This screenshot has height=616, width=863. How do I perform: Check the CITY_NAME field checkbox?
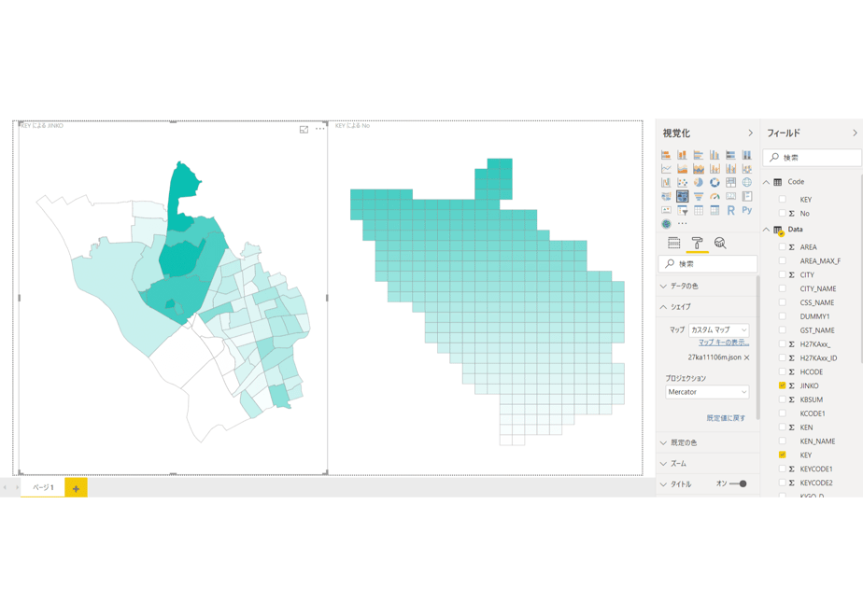click(782, 288)
